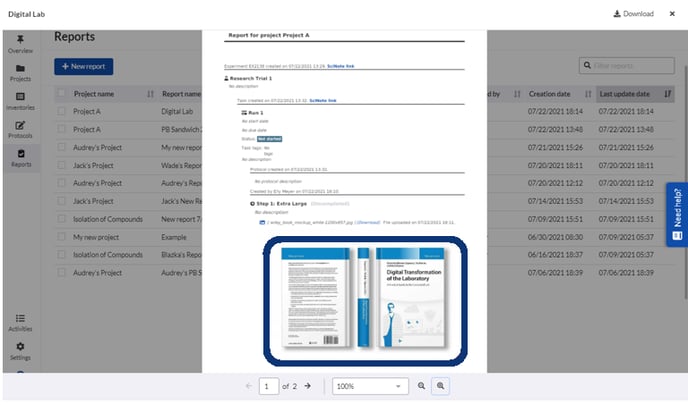
Task: Click the zoom in magnifier icon
Action: (x=440, y=386)
